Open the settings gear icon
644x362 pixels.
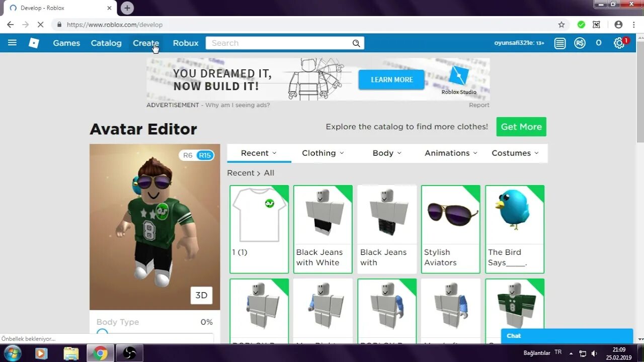coord(619,43)
